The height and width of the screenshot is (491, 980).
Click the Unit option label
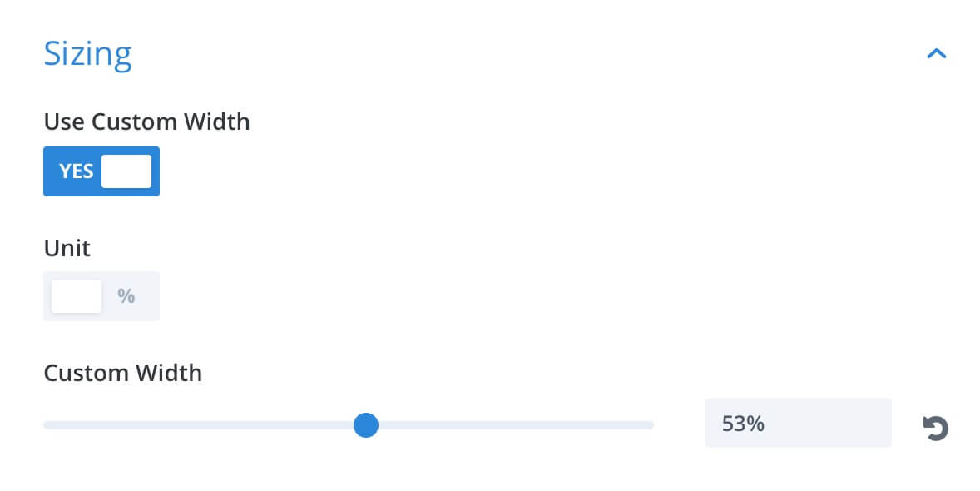(x=67, y=248)
